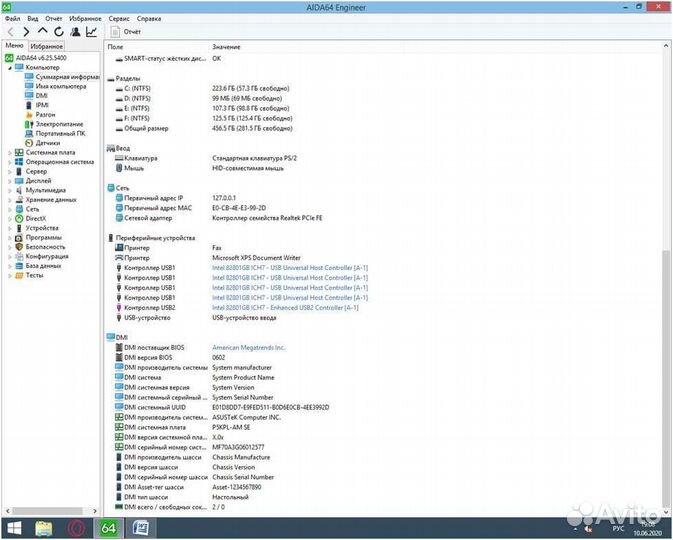
Task: Click the Отчет report button in toolbar
Action: click(125, 32)
